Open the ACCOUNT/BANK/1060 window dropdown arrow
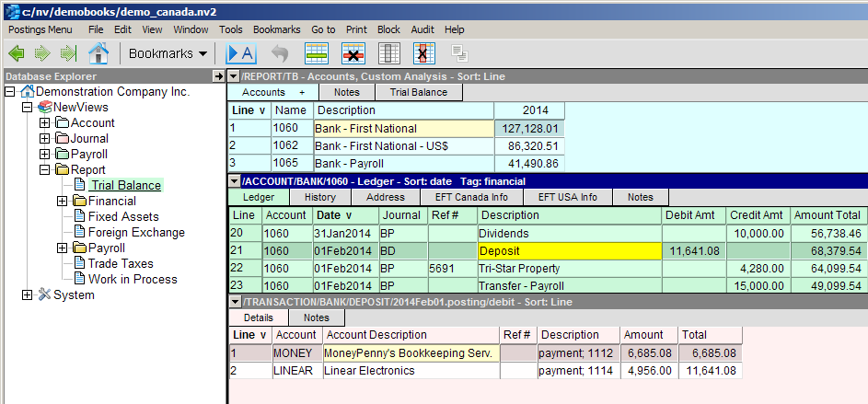 pos(234,181)
